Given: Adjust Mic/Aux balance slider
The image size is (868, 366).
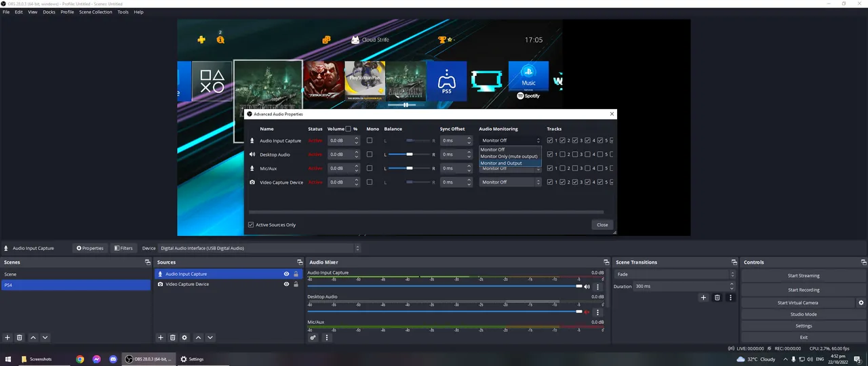Looking at the screenshot, I should pyautogui.click(x=410, y=168).
